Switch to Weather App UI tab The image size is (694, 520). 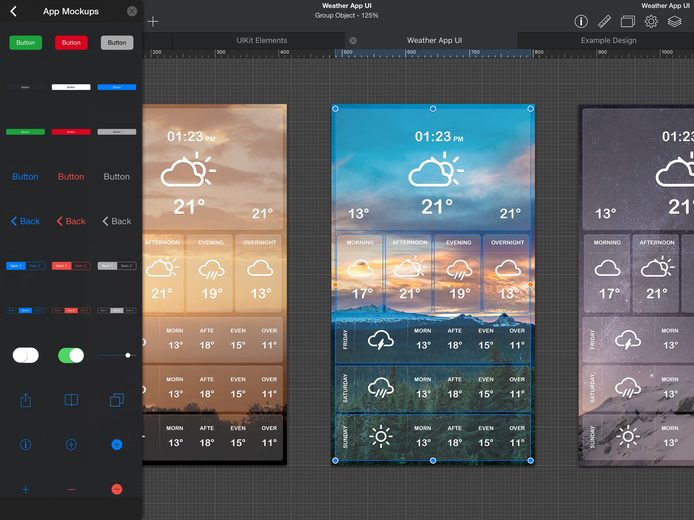[x=434, y=40]
